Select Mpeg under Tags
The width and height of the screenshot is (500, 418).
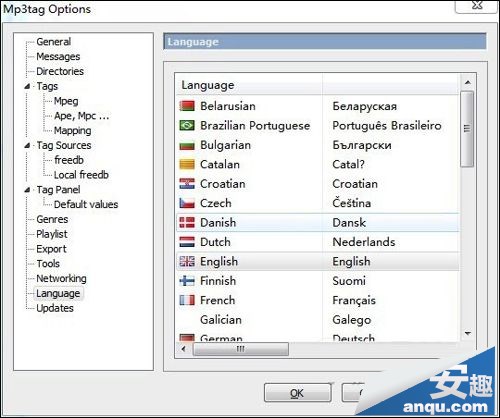[x=66, y=101]
